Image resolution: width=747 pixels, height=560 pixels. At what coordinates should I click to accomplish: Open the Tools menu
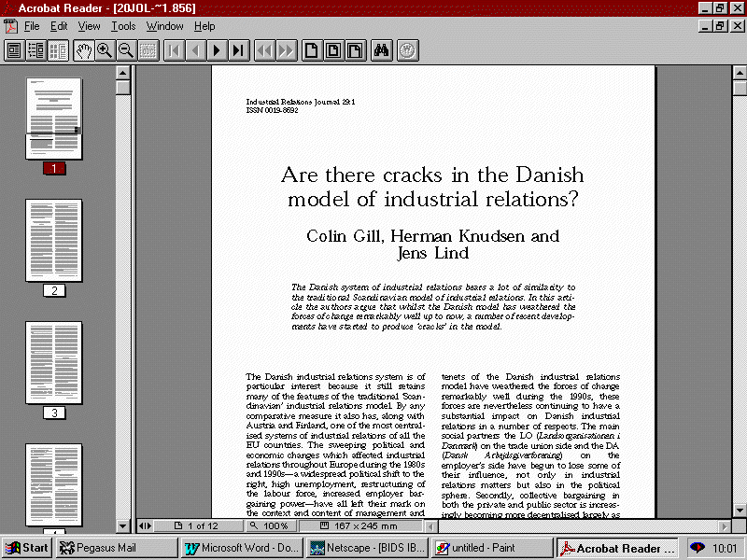[x=123, y=26]
